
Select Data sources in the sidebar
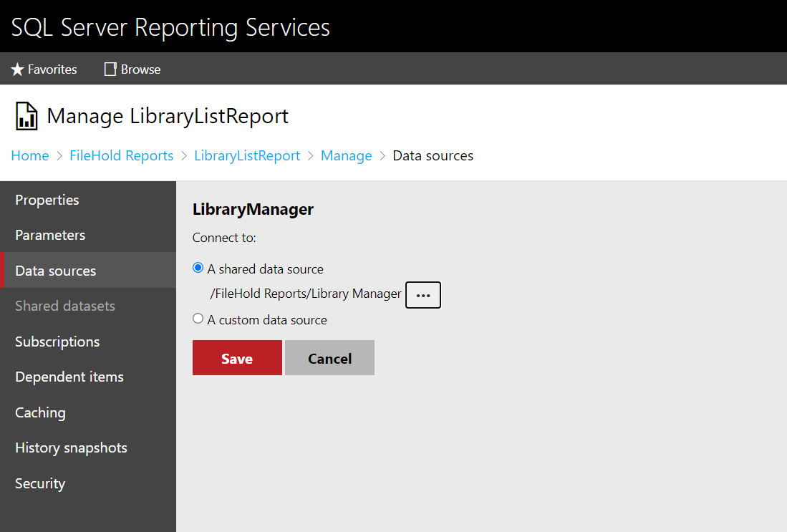55,270
